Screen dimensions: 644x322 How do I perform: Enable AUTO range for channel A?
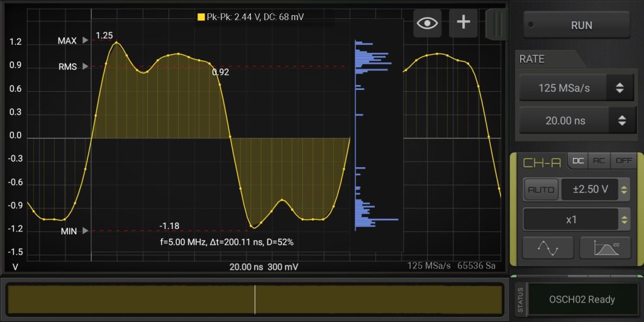pos(541,189)
